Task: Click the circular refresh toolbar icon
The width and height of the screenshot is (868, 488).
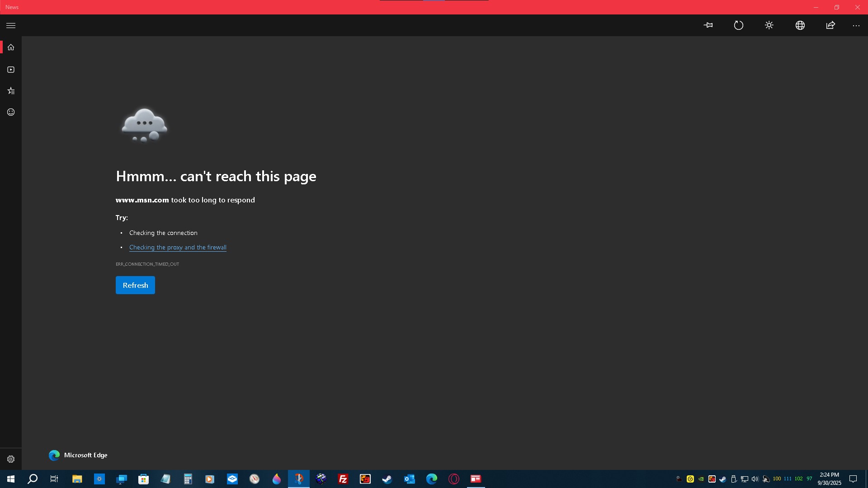Action: (x=738, y=25)
